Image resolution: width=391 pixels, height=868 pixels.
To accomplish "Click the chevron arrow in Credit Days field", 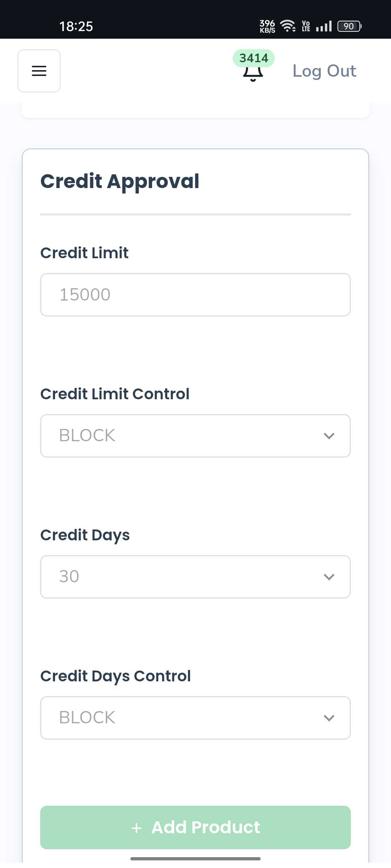I will pyautogui.click(x=329, y=577).
